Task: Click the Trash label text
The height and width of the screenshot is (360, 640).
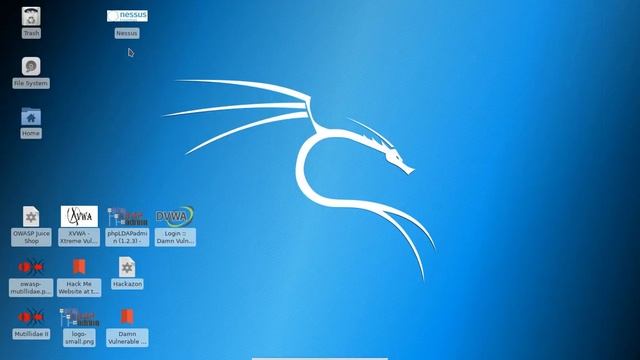Action: pos(31,33)
